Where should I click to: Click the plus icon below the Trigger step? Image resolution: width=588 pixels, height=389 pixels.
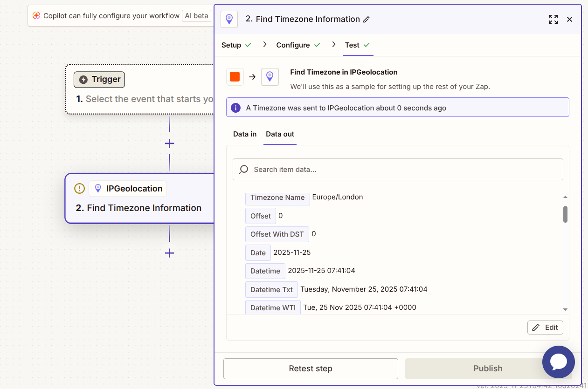(x=169, y=143)
